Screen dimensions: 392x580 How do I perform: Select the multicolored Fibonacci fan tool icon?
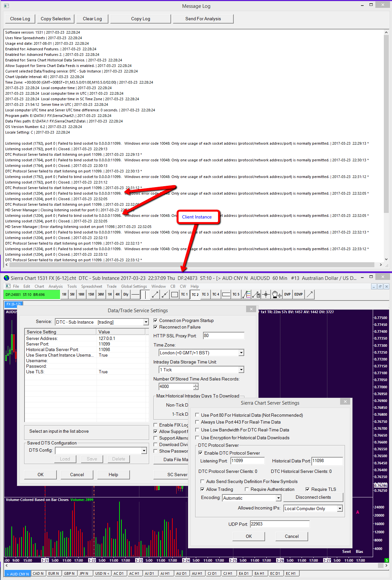pos(247,294)
